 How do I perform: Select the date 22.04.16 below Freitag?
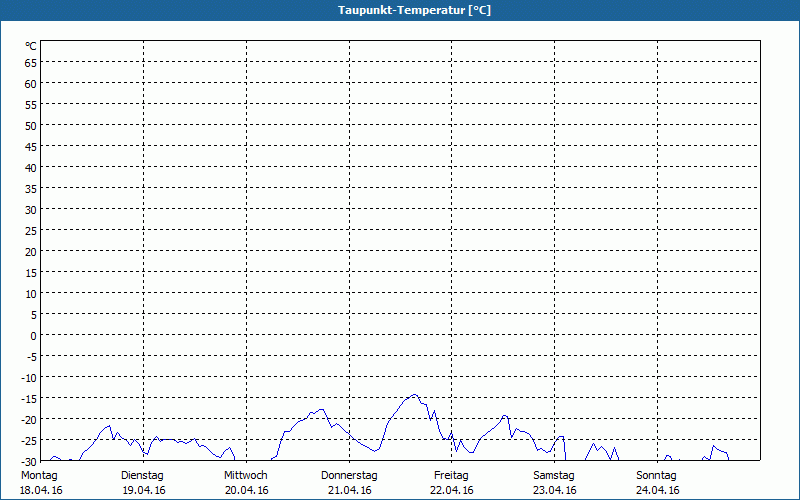pyautogui.click(x=452, y=490)
